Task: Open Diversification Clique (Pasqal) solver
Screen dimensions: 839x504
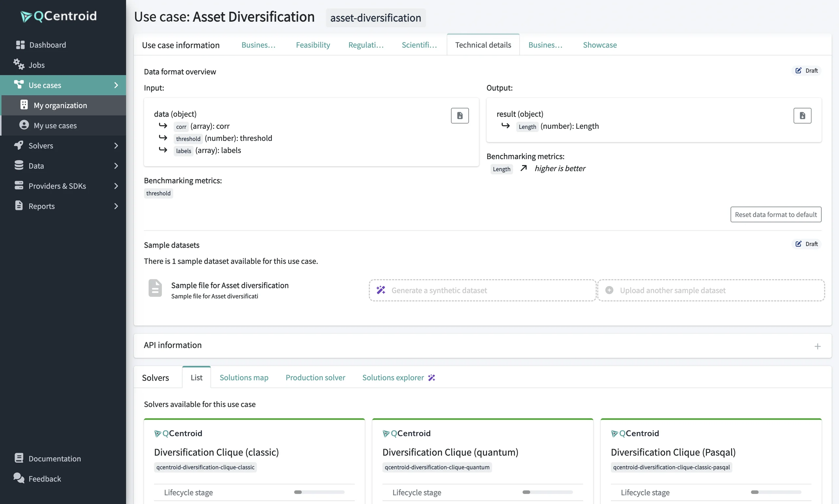Action: [673, 452]
